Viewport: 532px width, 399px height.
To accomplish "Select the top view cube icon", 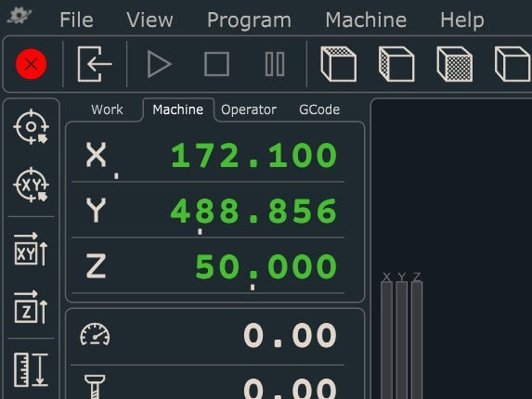I will coord(339,64).
